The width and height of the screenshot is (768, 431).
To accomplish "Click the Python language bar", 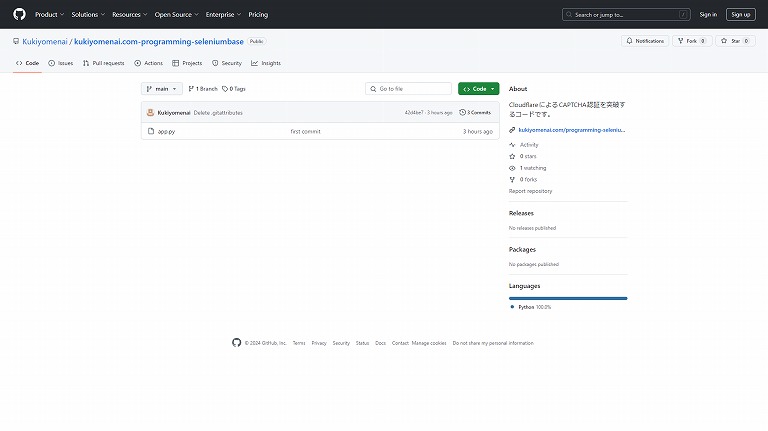I will pos(568,298).
